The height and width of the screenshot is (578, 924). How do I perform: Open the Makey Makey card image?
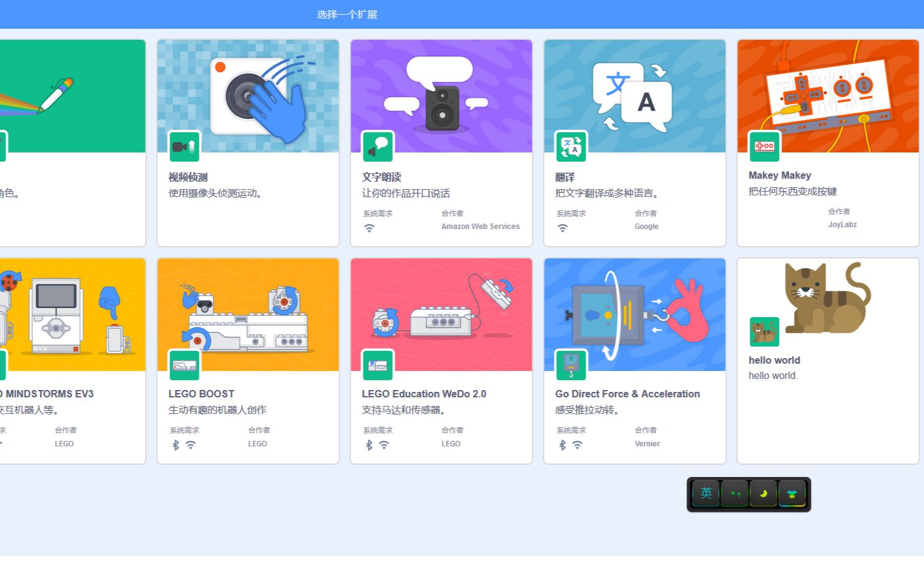828,96
